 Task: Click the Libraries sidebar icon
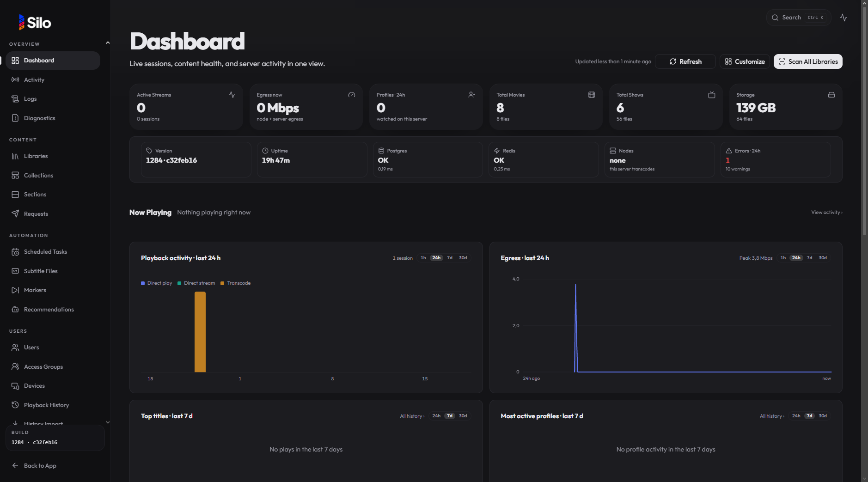(15, 156)
